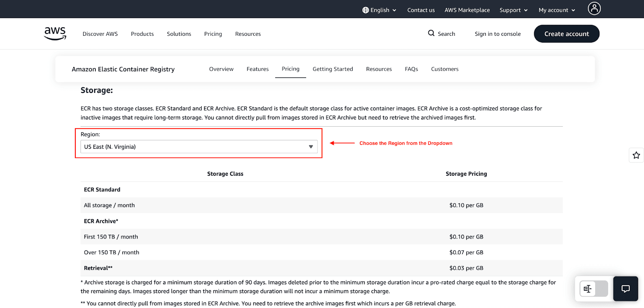Click the Storage Pricing column header

(466, 174)
